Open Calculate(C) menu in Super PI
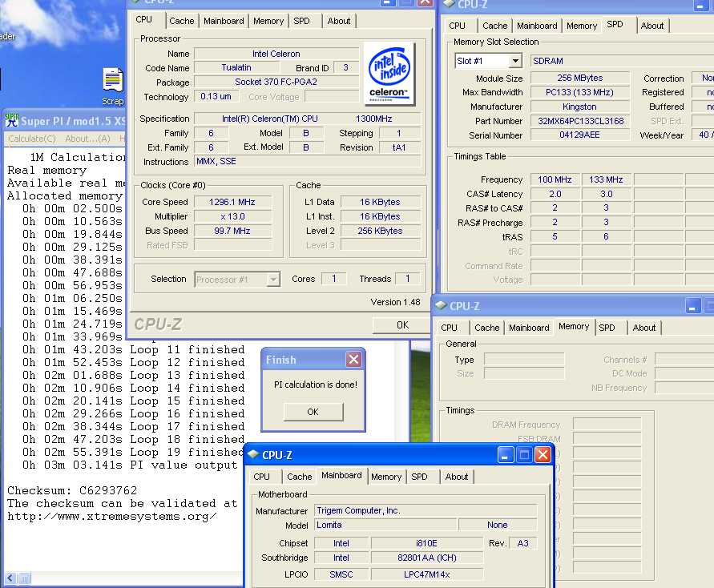The height and width of the screenshot is (588, 714). tap(32, 139)
